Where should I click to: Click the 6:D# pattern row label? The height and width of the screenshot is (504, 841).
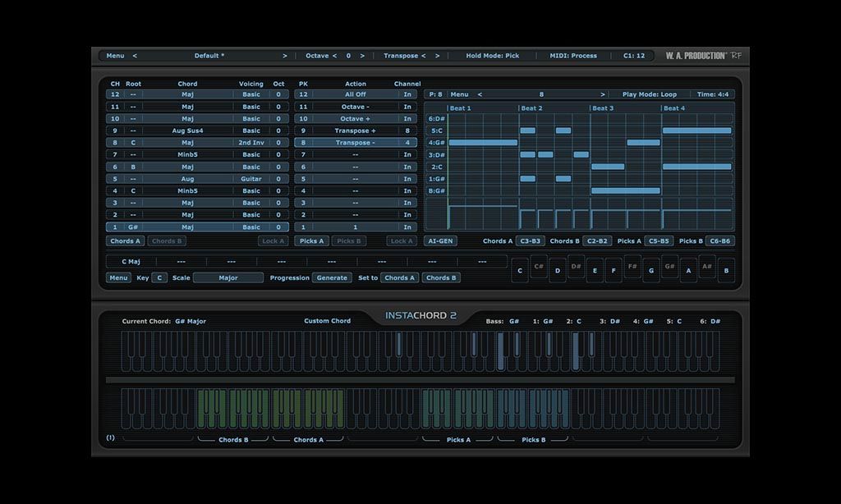click(437, 118)
